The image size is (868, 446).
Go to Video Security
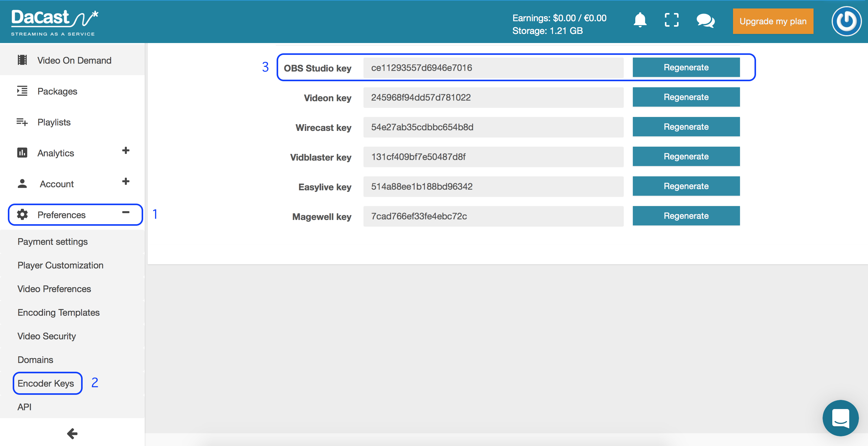47,336
